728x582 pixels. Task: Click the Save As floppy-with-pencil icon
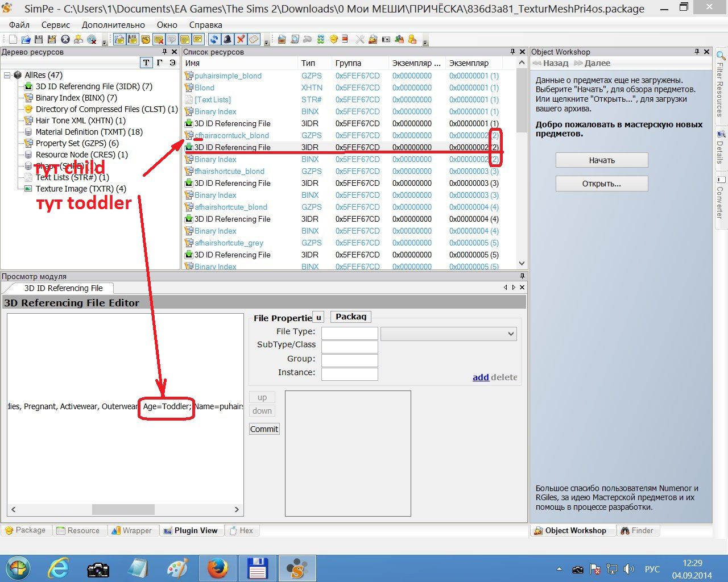52,39
